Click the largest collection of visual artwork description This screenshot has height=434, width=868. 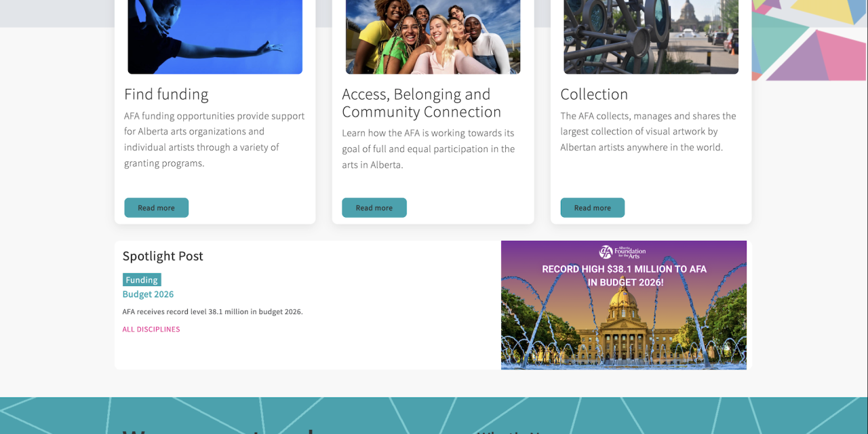coord(648,132)
